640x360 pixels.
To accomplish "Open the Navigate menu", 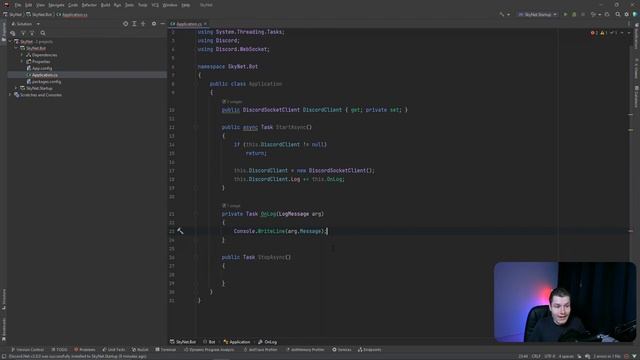I will tap(56, 5).
